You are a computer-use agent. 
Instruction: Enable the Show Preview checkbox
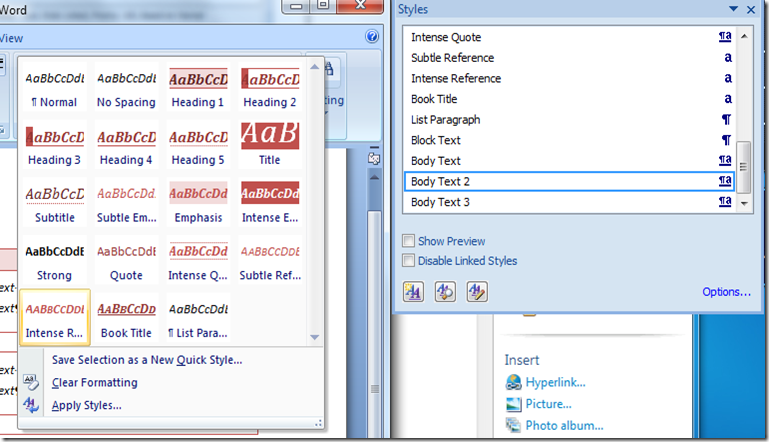408,240
